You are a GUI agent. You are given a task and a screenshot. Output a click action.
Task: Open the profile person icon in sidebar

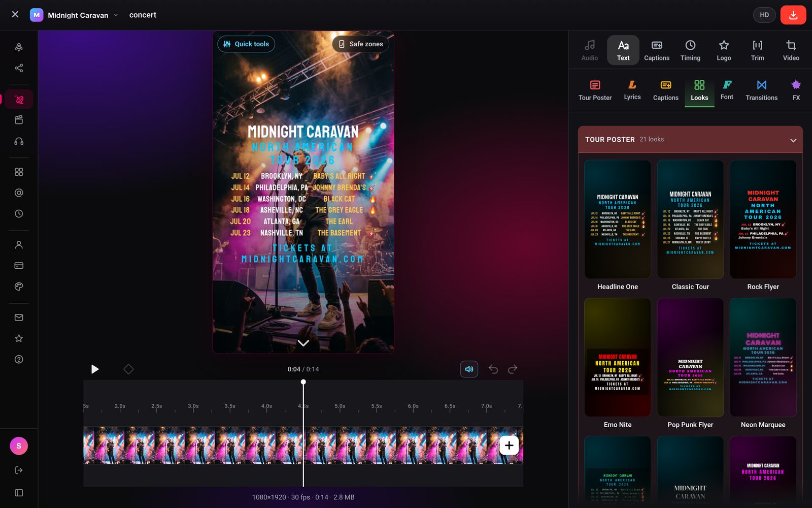coord(19,245)
